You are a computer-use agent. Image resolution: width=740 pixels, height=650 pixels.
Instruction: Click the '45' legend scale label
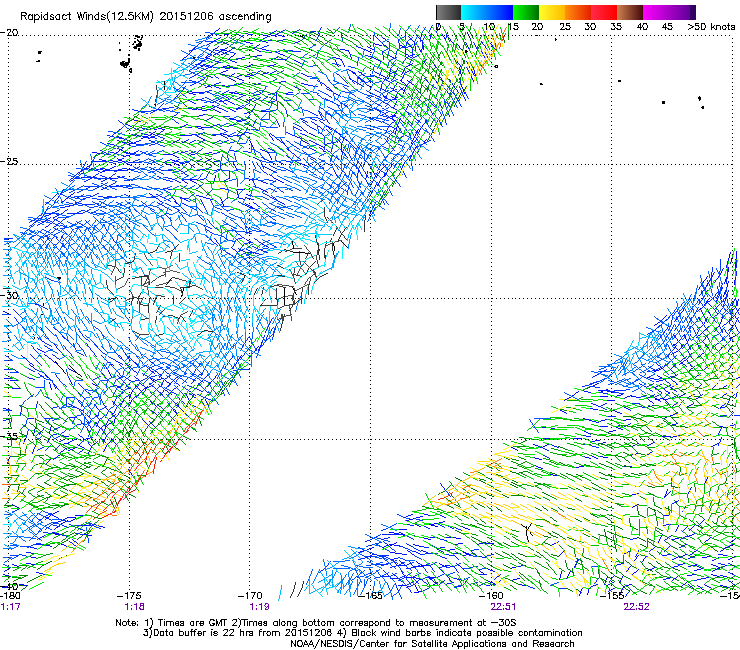click(x=667, y=27)
